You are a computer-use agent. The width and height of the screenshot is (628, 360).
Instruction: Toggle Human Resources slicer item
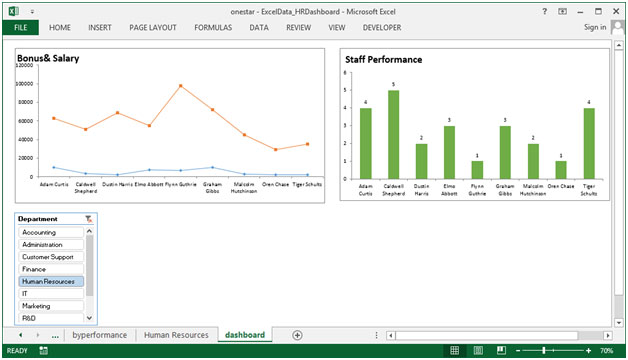[51, 281]
